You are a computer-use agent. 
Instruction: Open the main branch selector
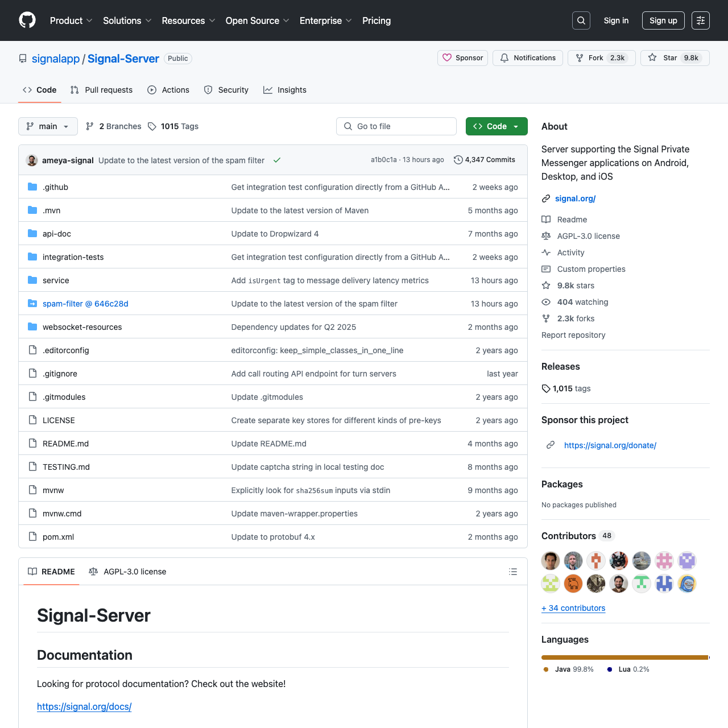[48, 126]
